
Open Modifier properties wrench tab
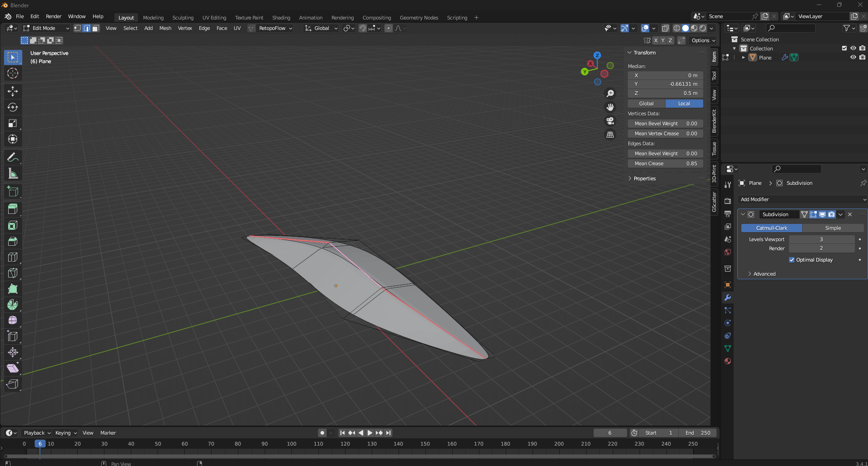(728, 297)
